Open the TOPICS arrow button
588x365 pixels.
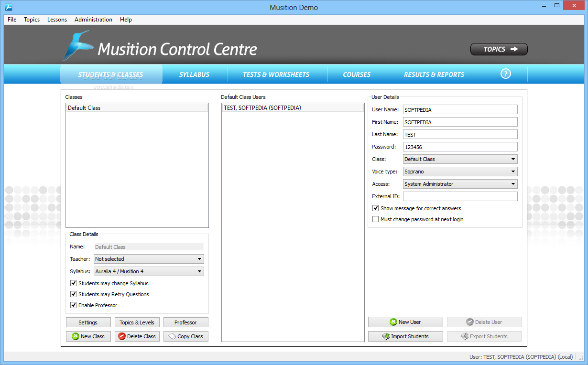point(499,49)
